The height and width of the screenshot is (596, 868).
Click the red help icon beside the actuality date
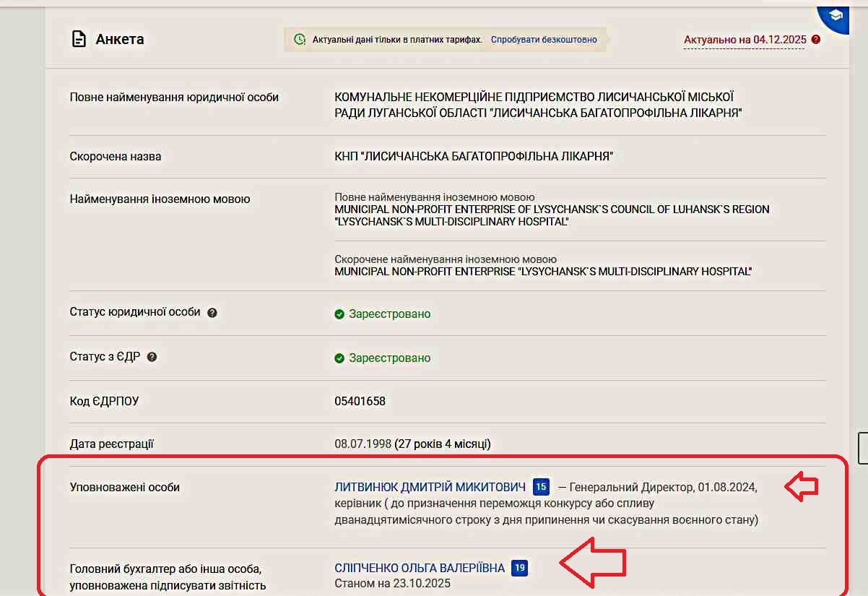coord(816,40)
